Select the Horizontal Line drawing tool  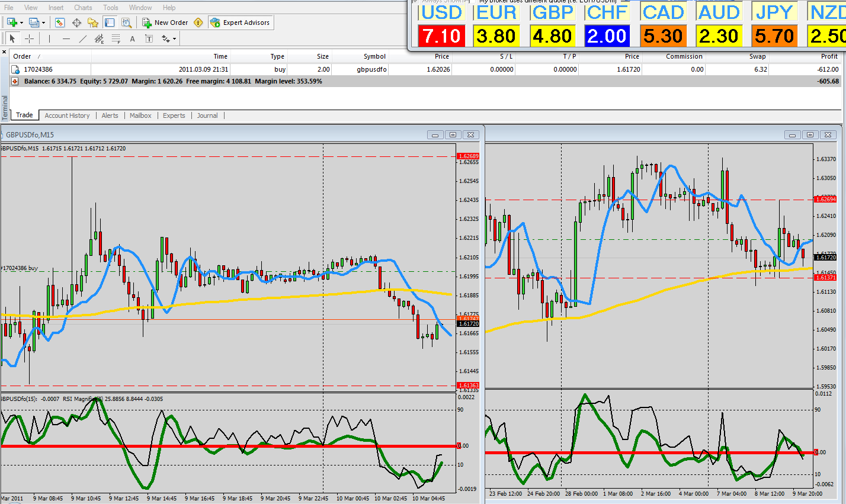tap(66, 38)
